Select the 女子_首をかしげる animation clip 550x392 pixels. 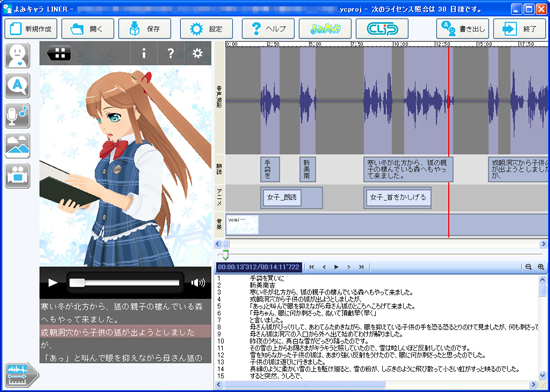[398, 198]
